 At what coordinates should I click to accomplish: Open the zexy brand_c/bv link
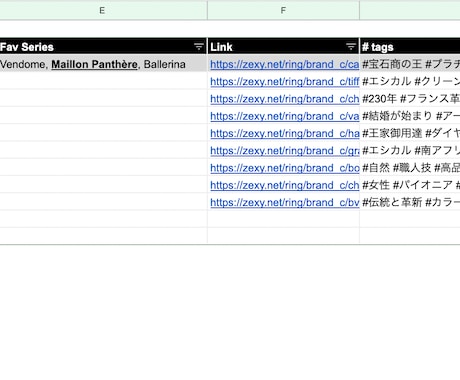click(x=284, y=202)
